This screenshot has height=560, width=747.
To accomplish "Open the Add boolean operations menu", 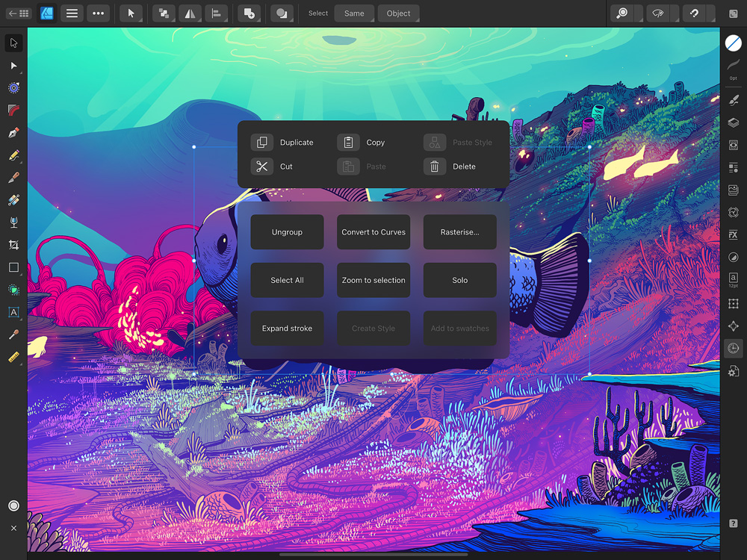I will [x=249, y=13].
